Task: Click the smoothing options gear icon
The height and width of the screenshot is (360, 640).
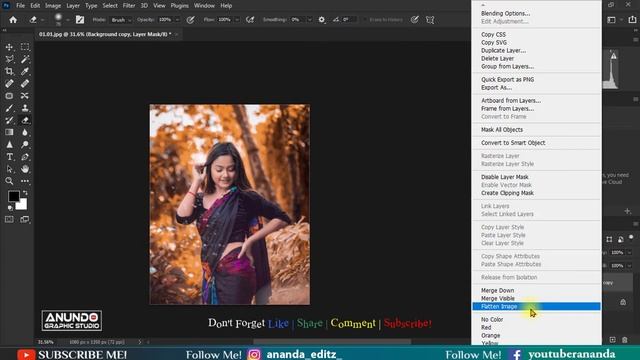Action: click(322, 20)
